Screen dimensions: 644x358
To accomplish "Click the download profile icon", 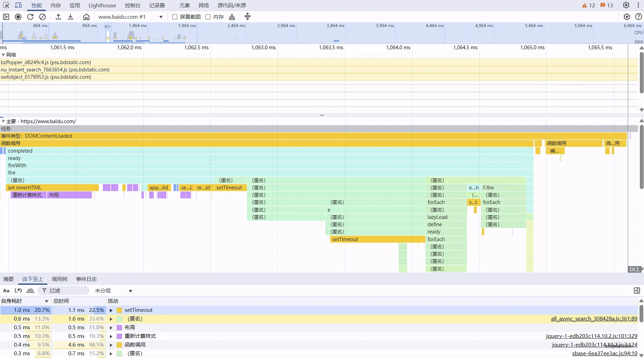I will [70, 17].
